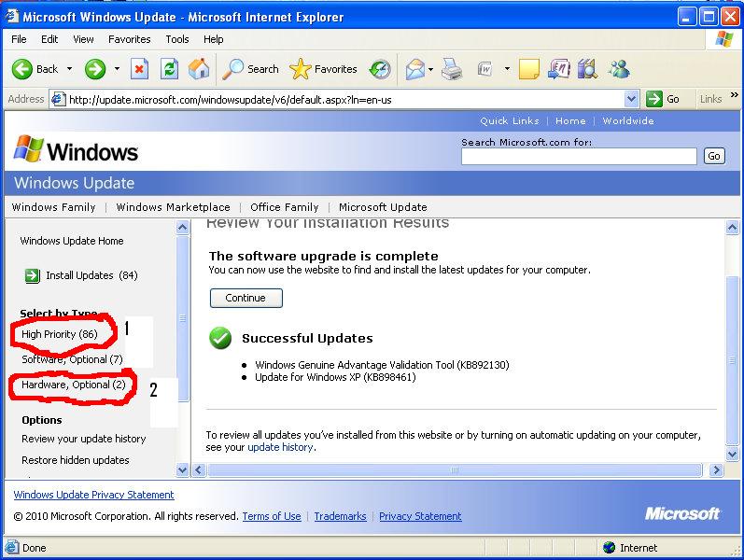Open the Mail envelope icon
The width and height of the screenshot is (744, 560).
click(415, 69)
